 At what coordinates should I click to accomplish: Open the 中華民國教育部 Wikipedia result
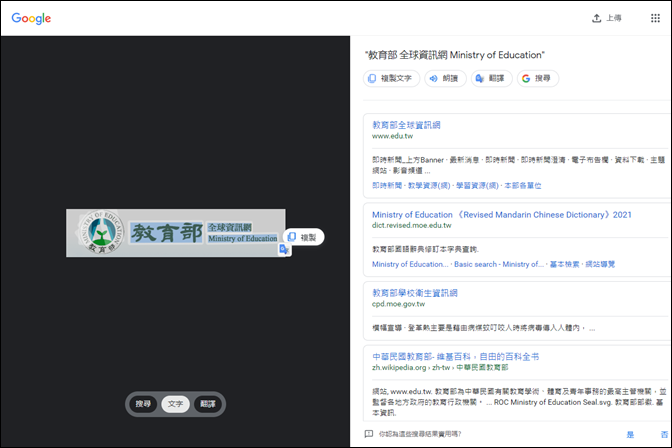(455, 356)
